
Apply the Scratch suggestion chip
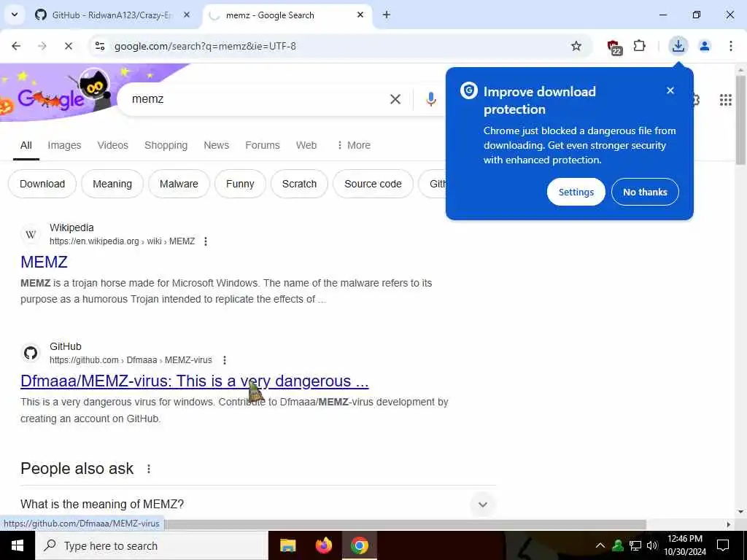[x=299, y=184]
